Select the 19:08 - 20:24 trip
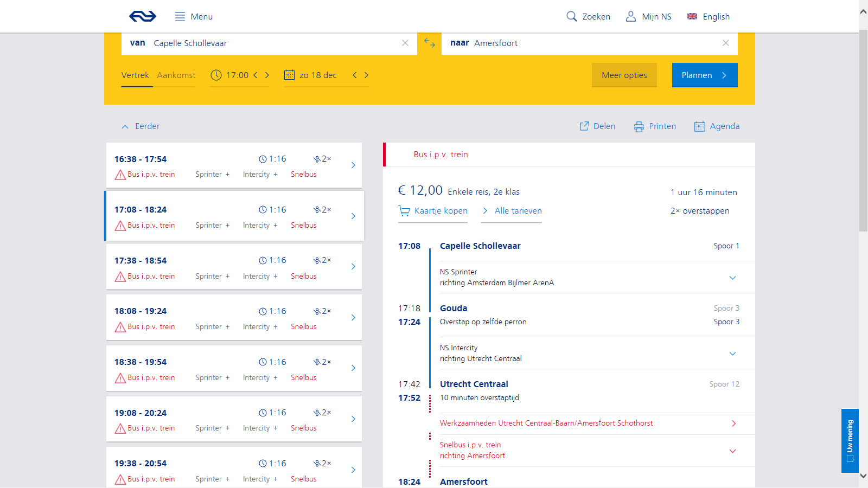The height and width of the screenshot is (488, 868). tap(234, 419)
